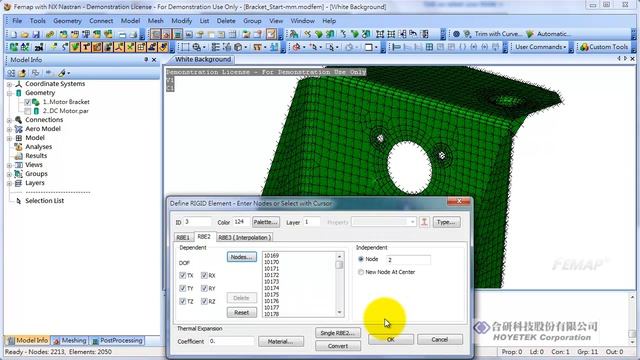Click the Analyses icon in the model tree
The image size is (640, 360).
(18, 147)
